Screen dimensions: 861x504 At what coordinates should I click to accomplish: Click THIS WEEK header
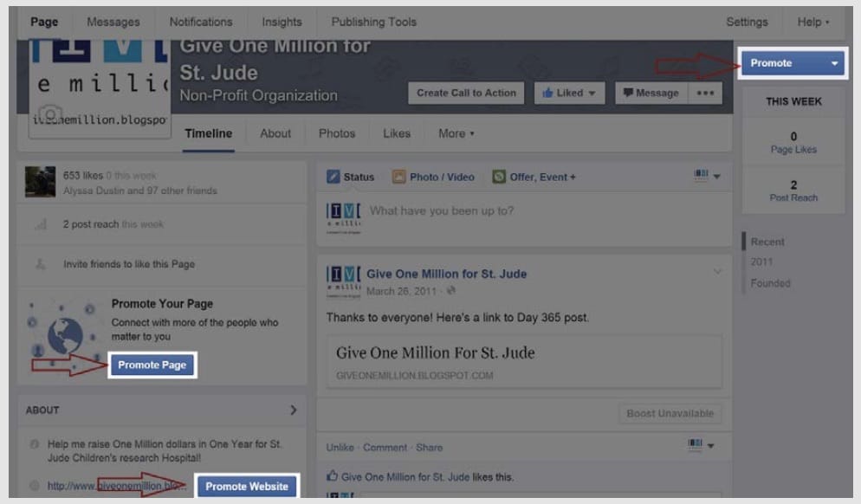(793, 101)
